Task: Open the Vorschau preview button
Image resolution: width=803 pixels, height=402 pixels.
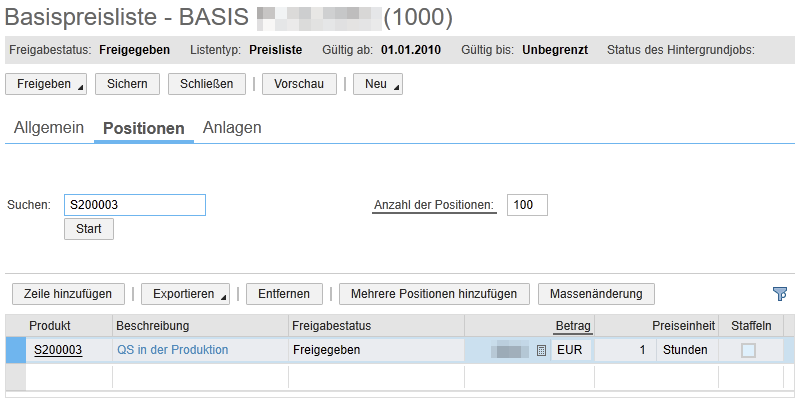Action: [x=299, y=84]
